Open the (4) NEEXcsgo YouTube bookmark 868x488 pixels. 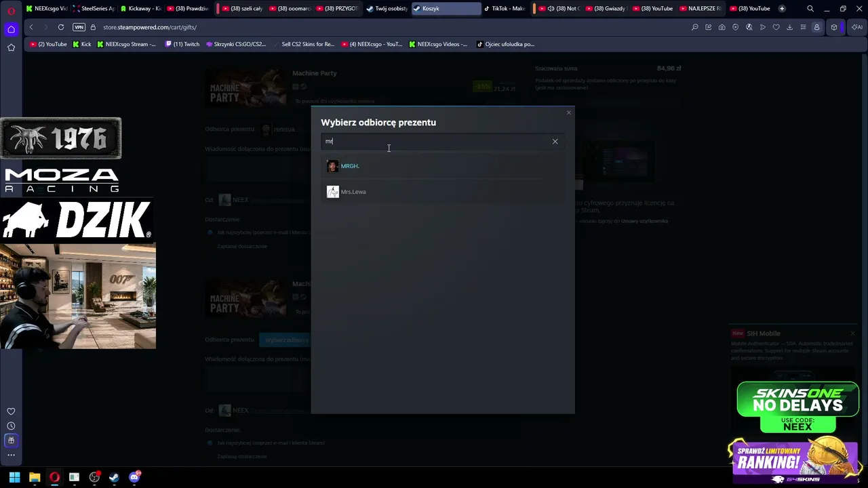(372, 44)
